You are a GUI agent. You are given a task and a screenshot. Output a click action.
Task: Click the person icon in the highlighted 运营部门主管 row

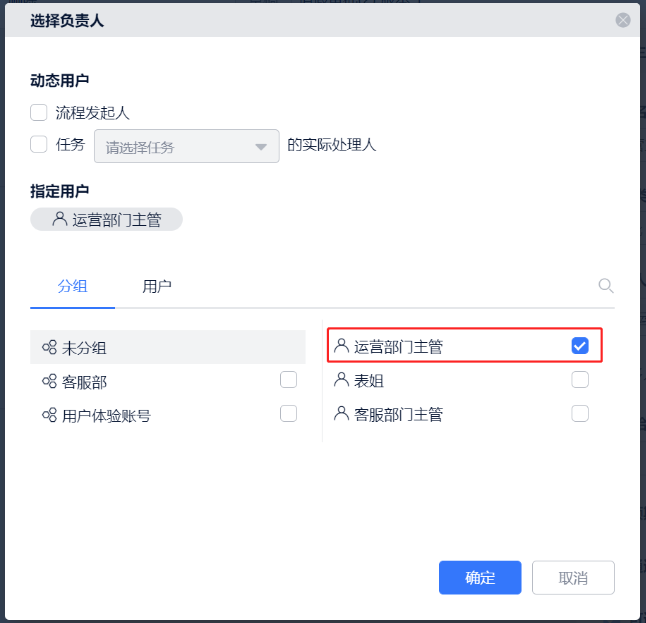(x=342, y=346)
